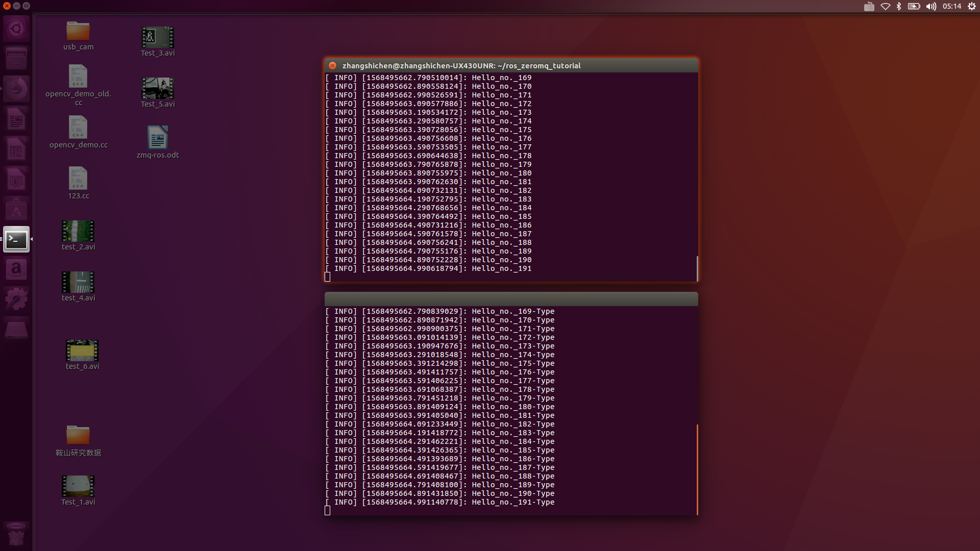Select the usb_cam folder on desktop

pos(78,32)
